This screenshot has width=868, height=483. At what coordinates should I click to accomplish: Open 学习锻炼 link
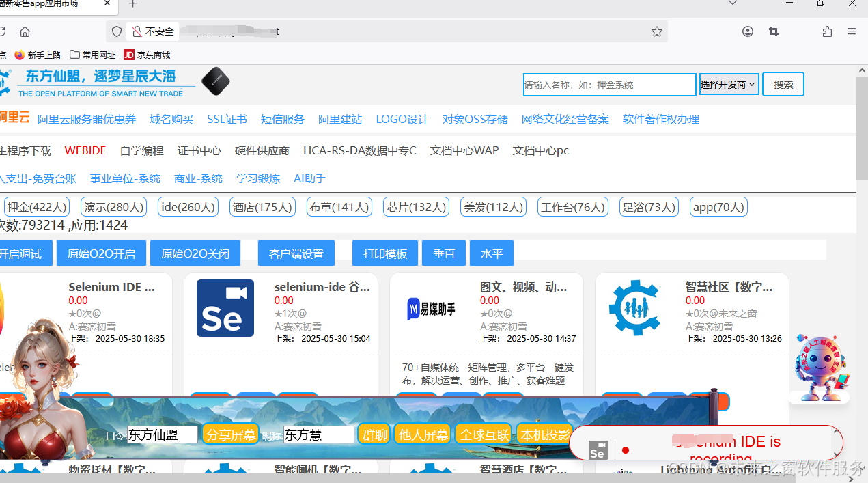[258, 178]
